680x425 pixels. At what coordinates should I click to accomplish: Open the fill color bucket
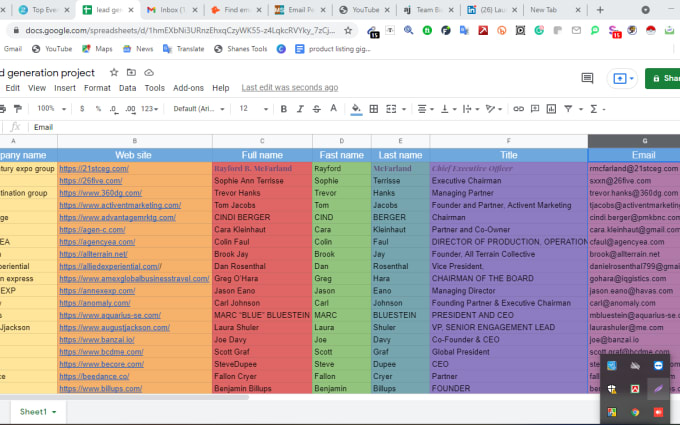click(x=356, y=109)
